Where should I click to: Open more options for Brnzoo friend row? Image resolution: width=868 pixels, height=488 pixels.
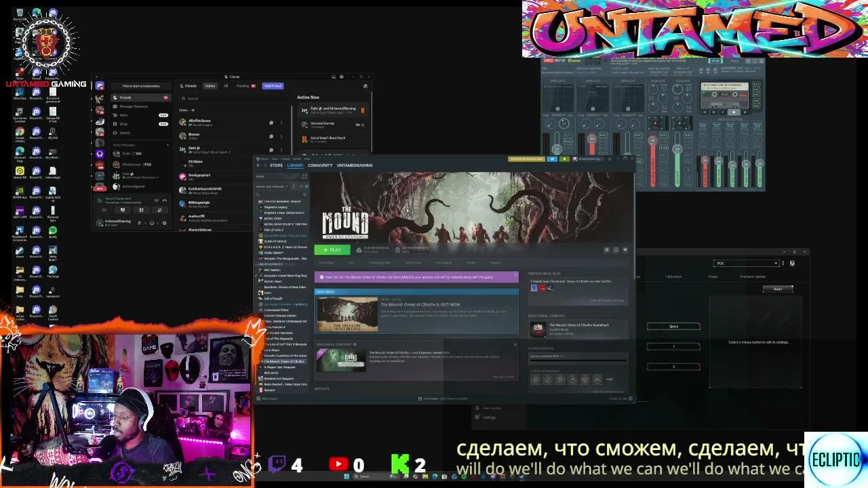click(x=281, y=136)
